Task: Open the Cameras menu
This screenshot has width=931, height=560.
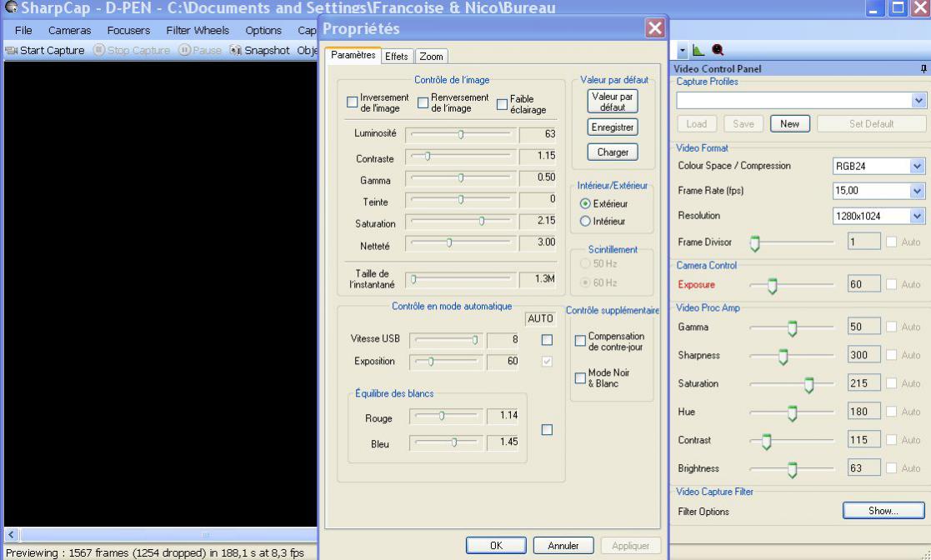Action: (x=69, y=30)
